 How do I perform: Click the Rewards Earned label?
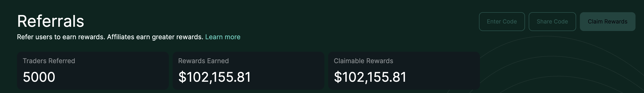[203, 61]
